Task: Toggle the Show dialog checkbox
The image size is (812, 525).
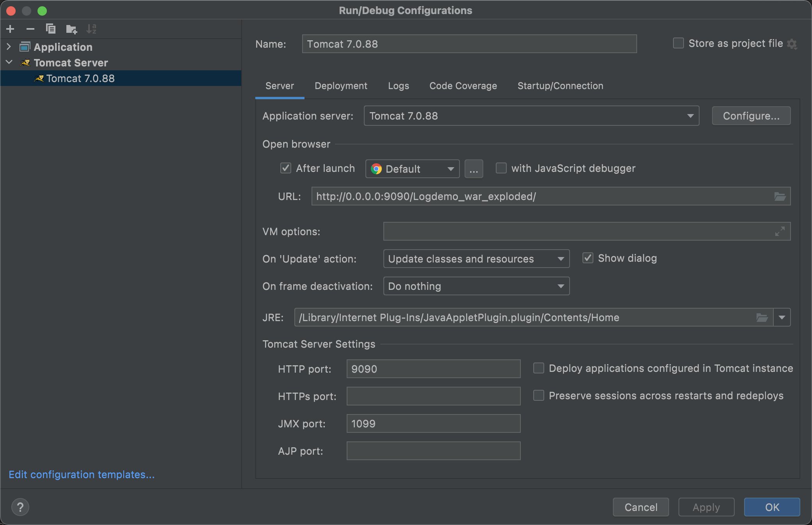Action: click(x=588, y=258)
